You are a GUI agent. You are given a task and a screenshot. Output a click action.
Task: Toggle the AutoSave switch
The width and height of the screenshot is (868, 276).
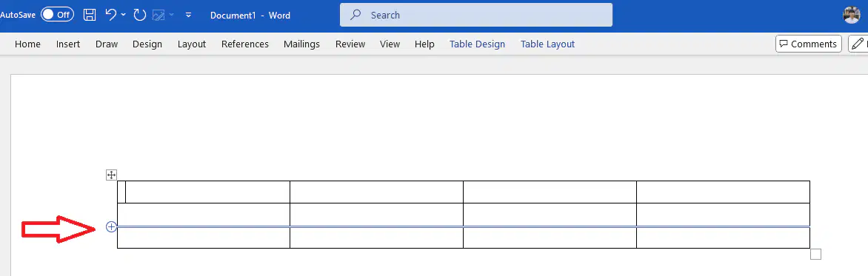point(57,15)
